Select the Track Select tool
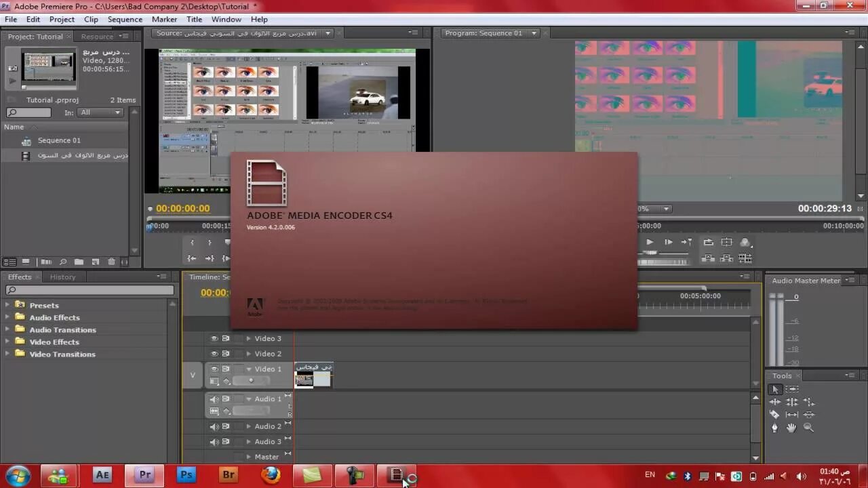This screenshot has width=868, height=488. pyautogui.click(x=792, y=390)
